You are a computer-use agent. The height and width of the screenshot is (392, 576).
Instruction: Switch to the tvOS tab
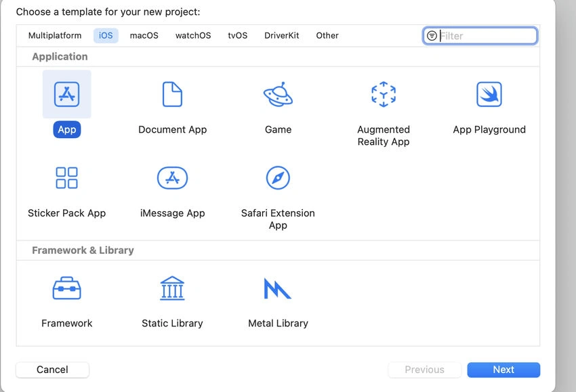(238, 36)
